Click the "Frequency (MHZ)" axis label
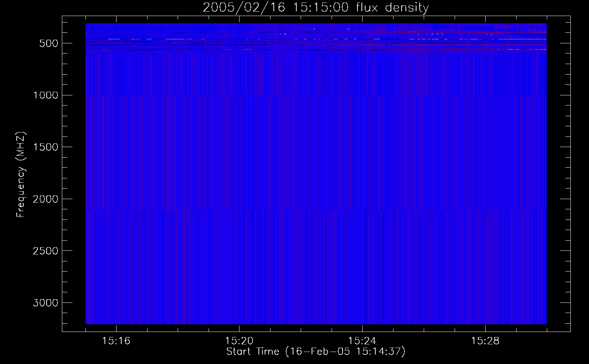 (x=21, y=175)
